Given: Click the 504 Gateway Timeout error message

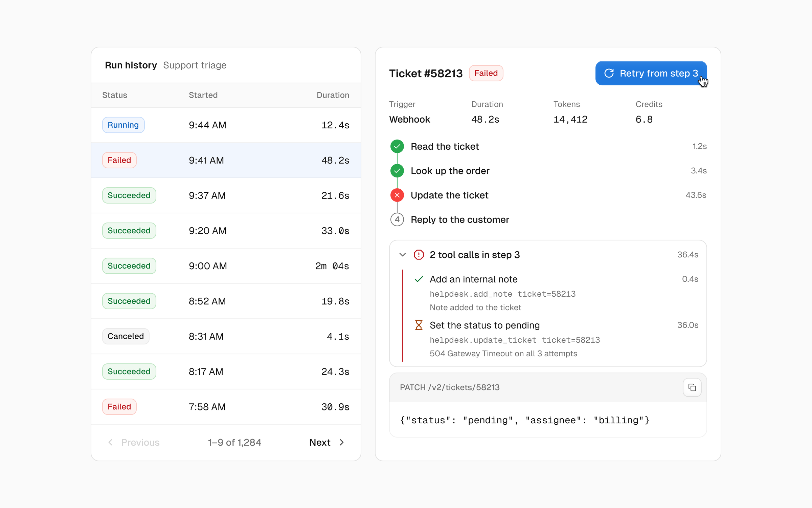Looking at the screenshot, I should tap(503, 354).
